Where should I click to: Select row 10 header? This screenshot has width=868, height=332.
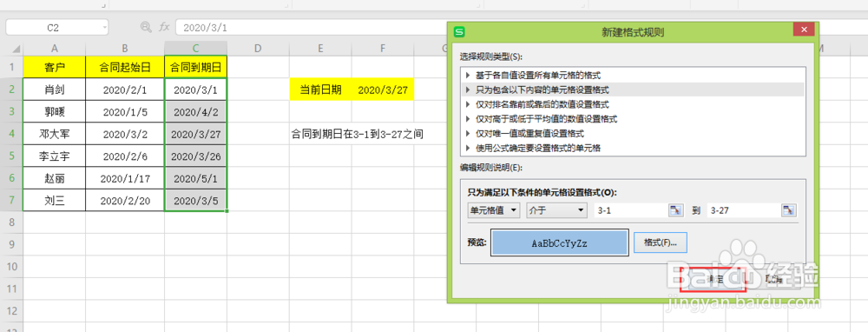[11, 267]
